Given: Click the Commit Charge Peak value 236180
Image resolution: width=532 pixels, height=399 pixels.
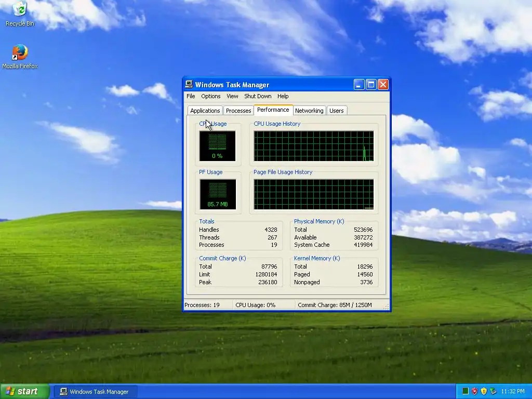Looking at the screenshot, I should point(268,282).
